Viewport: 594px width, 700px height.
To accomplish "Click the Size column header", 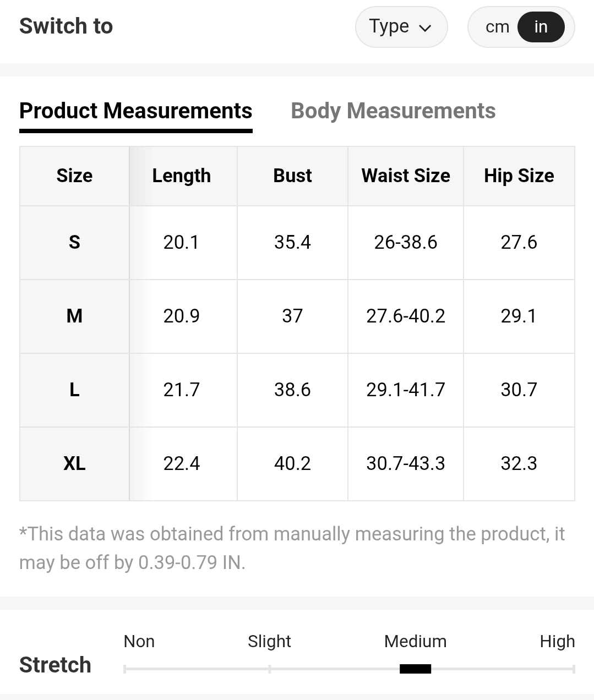I will (x=74, y=176).
